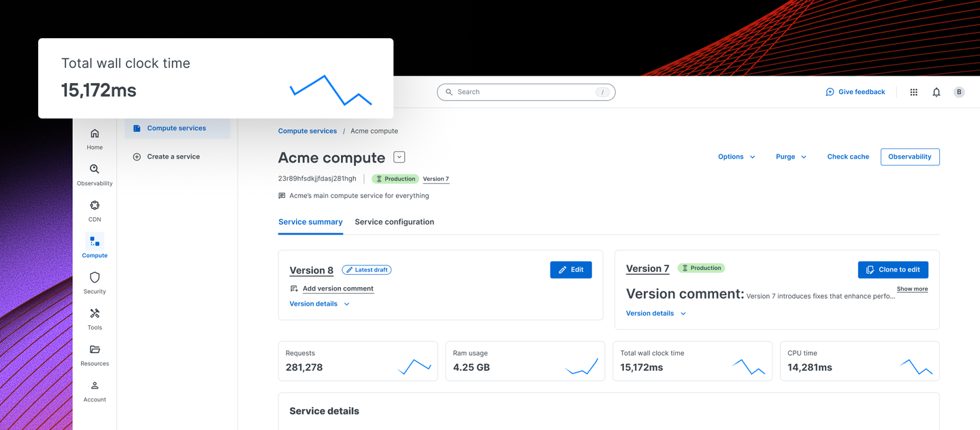980x430 pixels.
Task: Open the Account sidebar section
Action: [x=95, y=391]
